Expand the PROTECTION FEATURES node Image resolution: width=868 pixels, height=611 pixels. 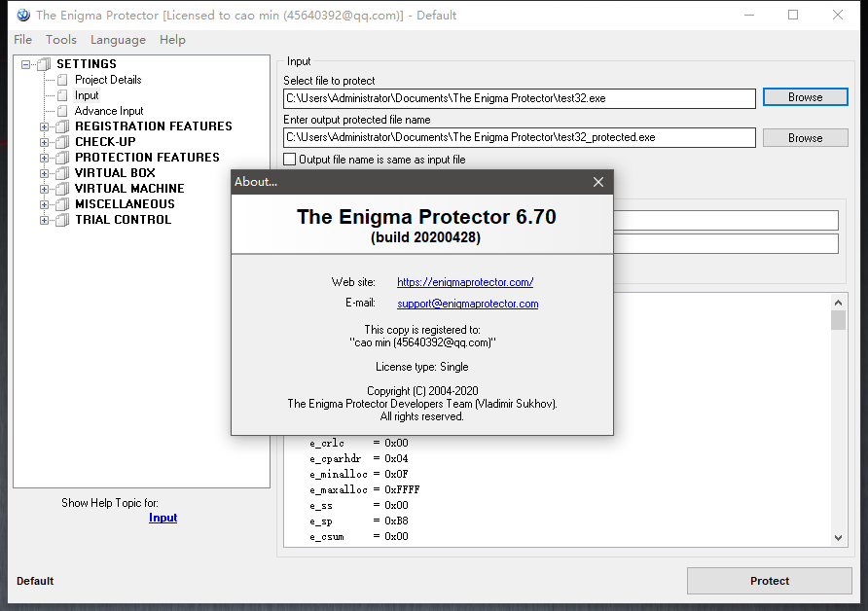(x=45, y=158)
